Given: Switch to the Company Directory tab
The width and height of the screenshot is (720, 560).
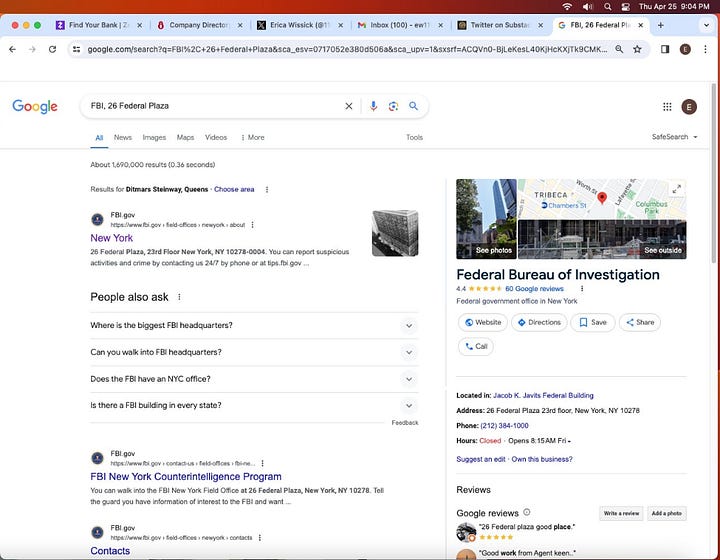Looking at the screenshot, I should point(197,25).
